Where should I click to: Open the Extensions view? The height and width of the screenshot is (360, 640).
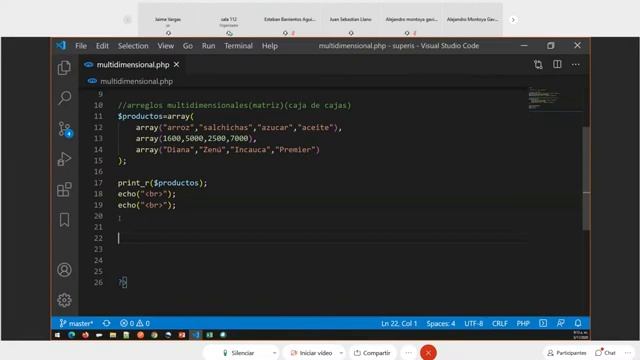coord(64,189)
